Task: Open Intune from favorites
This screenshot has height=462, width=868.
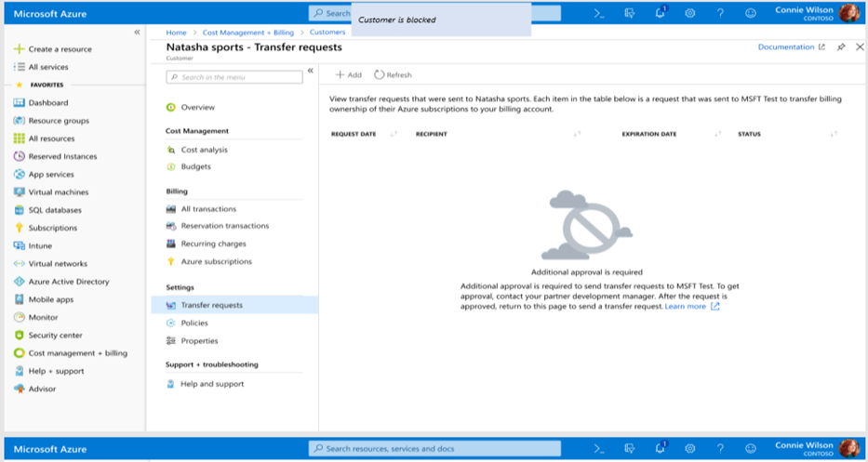Action: point(33,245)
